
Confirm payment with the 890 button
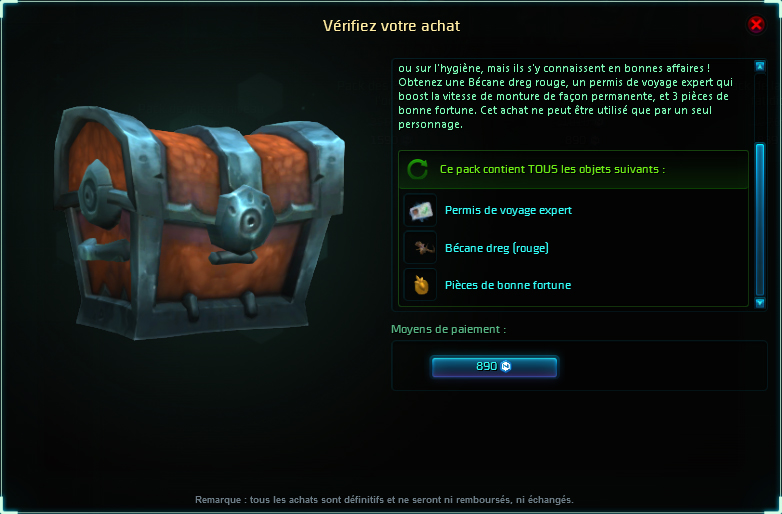494,366
